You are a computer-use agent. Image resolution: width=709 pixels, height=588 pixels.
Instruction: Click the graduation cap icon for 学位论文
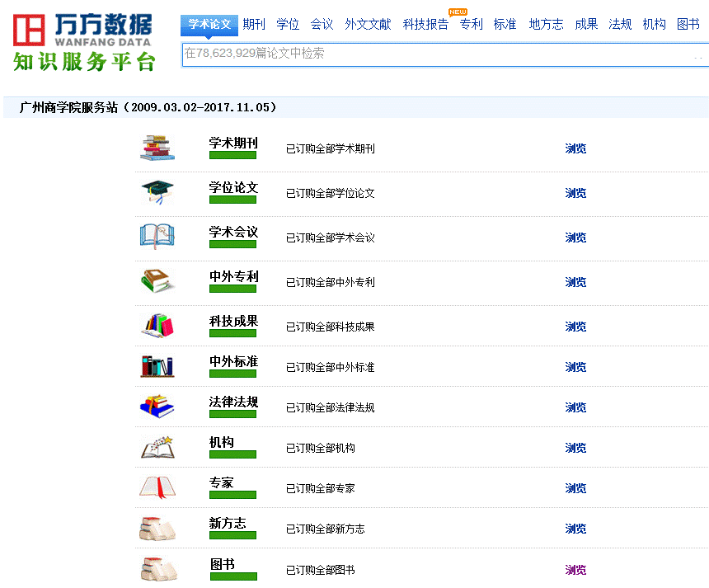[157, 192]
